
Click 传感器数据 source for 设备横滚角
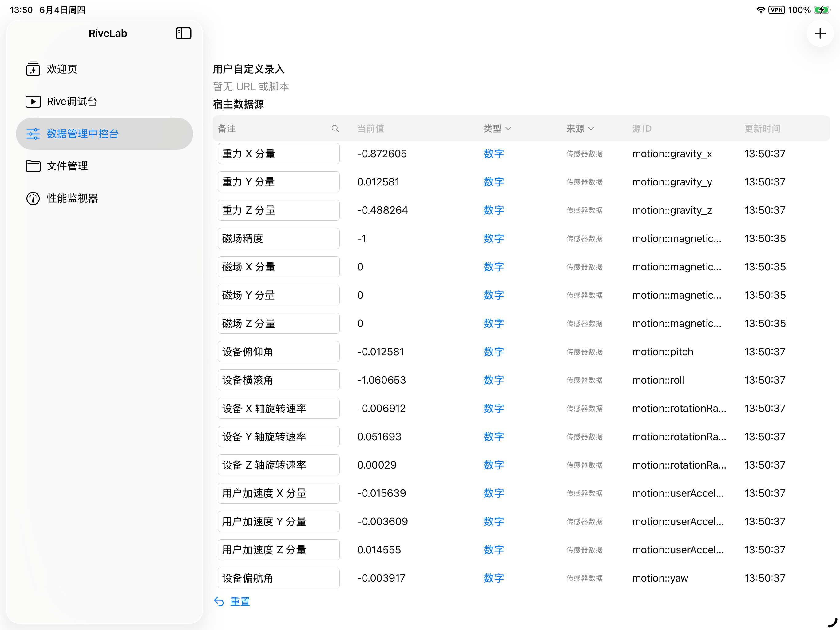[x=584, y=380]
